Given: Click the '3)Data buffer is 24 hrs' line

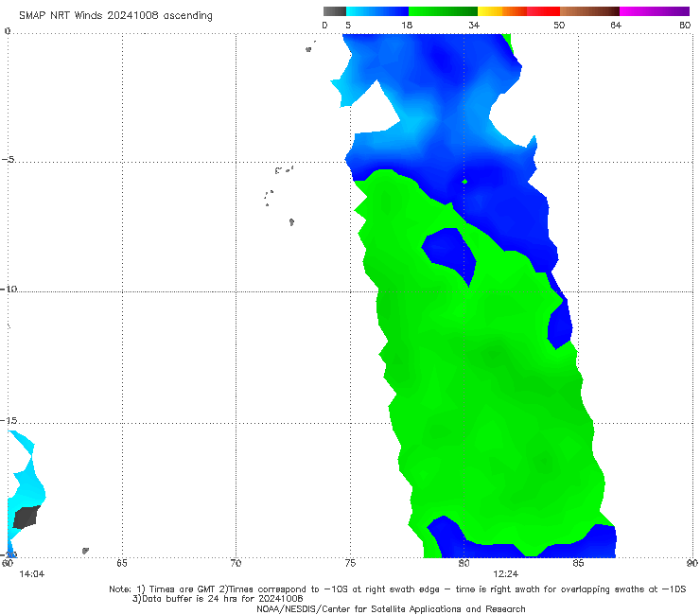Looking at the screenshot, I should pyautogui.click(x=218, y=599).
